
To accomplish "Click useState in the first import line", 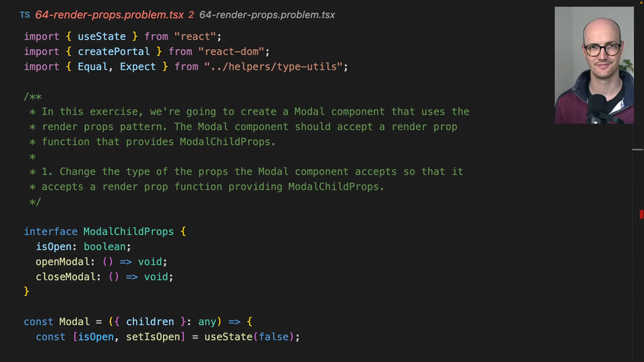I will point(102,36).
